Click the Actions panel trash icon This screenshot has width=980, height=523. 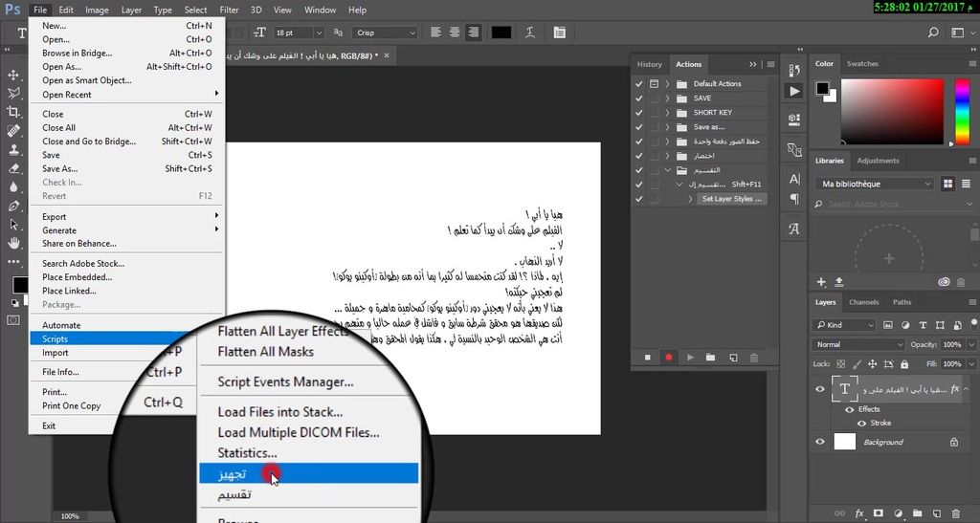[754, 358]
